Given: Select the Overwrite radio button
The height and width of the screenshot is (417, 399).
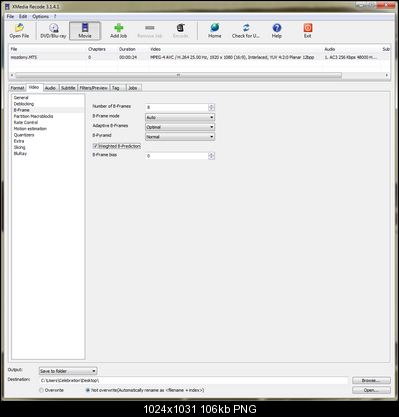Looking at the screenshot, I should 41,390.
